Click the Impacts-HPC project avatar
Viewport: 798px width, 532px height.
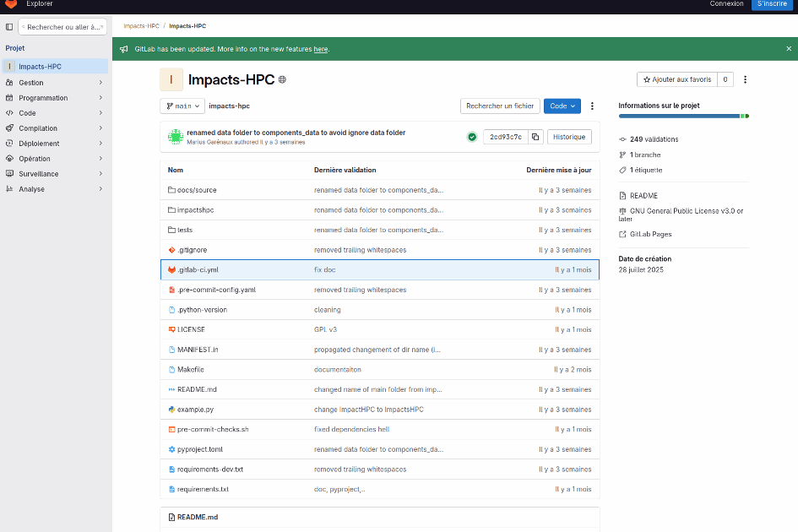click(171, 79)
